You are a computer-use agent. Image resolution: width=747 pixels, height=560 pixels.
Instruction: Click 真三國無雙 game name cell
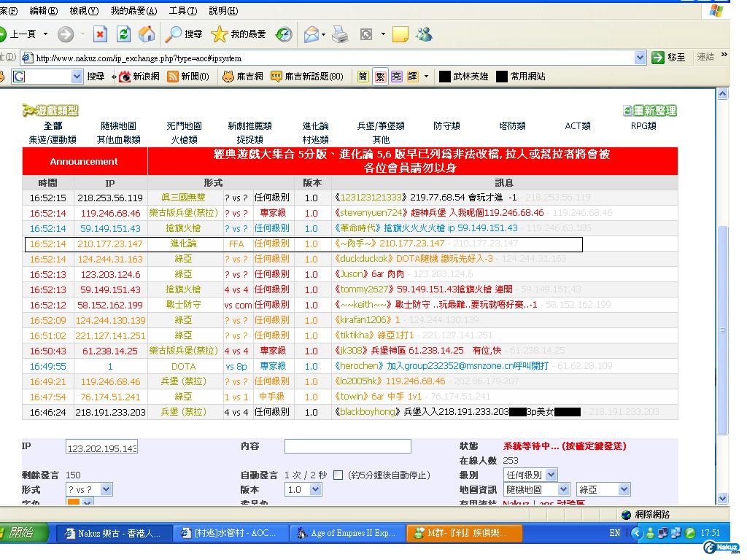(x=183, y=198)
